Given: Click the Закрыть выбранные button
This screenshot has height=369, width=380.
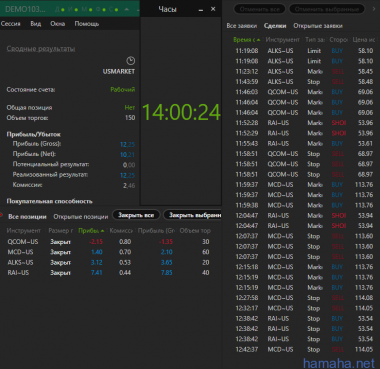Looking at the screenshot, I should pos(193,215).
